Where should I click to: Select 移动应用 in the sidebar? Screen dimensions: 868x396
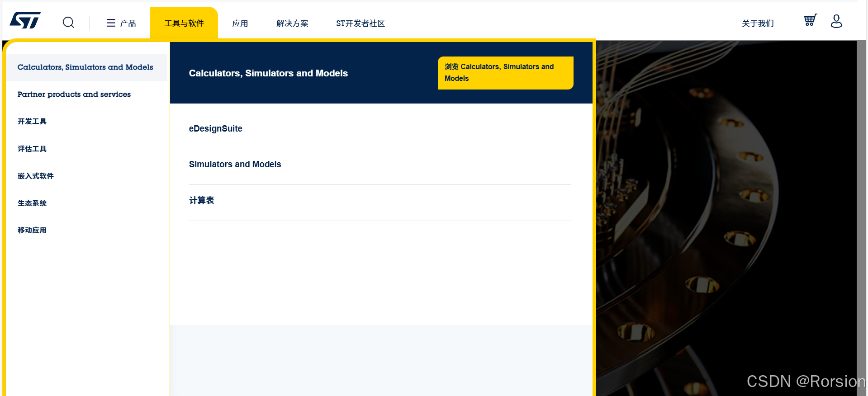pyautogui.click(x=32, y=230)
